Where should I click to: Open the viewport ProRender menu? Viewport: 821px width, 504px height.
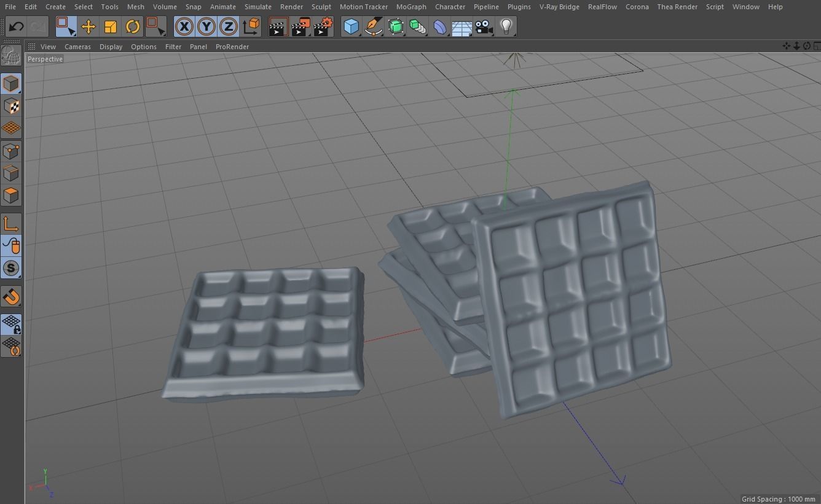pos(232,47)
